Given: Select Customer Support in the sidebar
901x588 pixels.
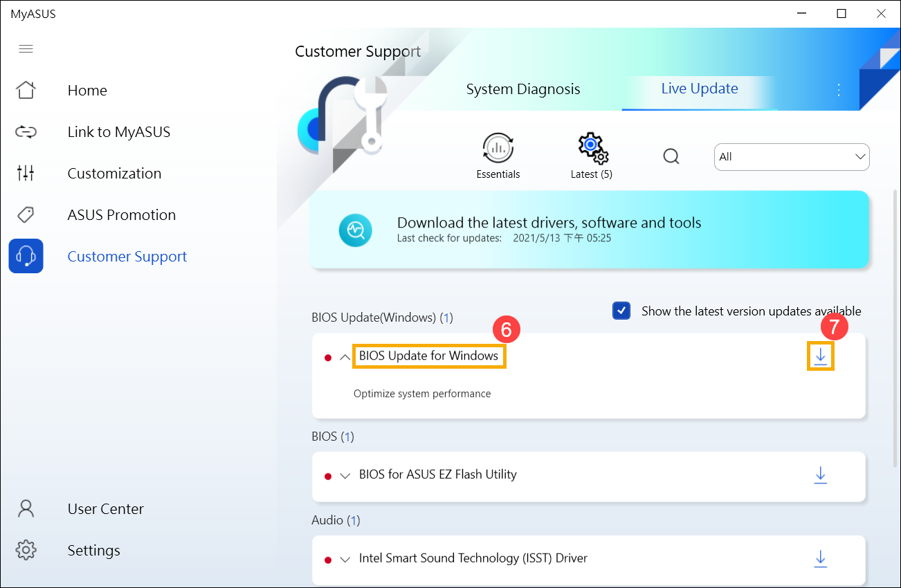Looking at the screenshot, I should [x=127, y=257].
